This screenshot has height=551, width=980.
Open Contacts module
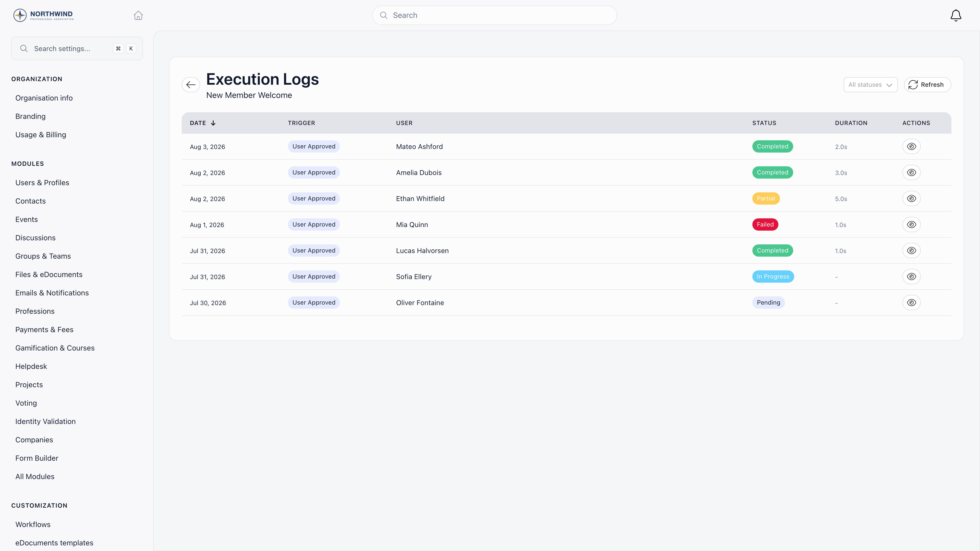30,201
